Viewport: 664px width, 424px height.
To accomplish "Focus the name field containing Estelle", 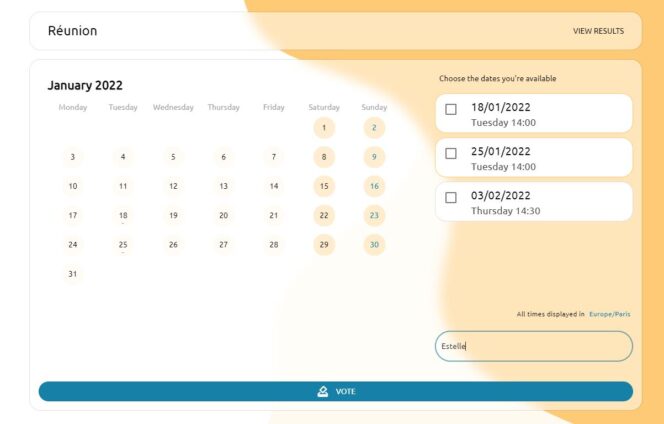I will pyautogui.click(x=533, y=346).
